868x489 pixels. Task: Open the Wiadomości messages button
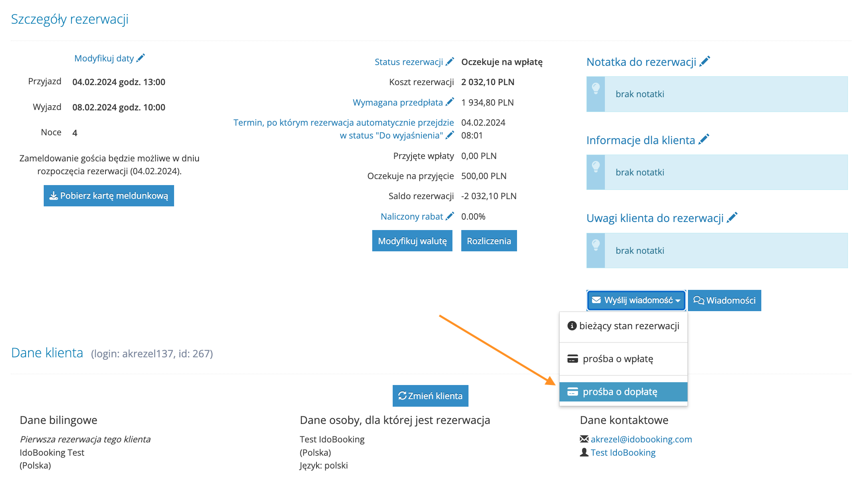click(724, 300)
